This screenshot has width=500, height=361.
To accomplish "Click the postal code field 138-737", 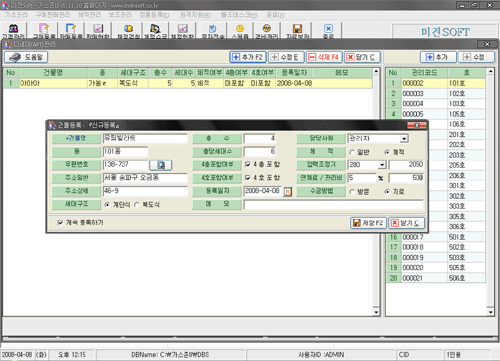I will 125,165.
